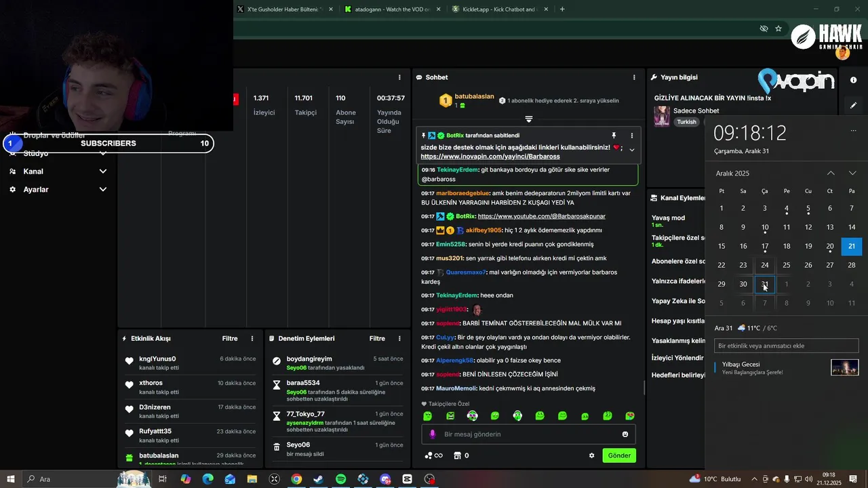Click username TekinayErdem in the 09:16 message

(x=457, y=169)
